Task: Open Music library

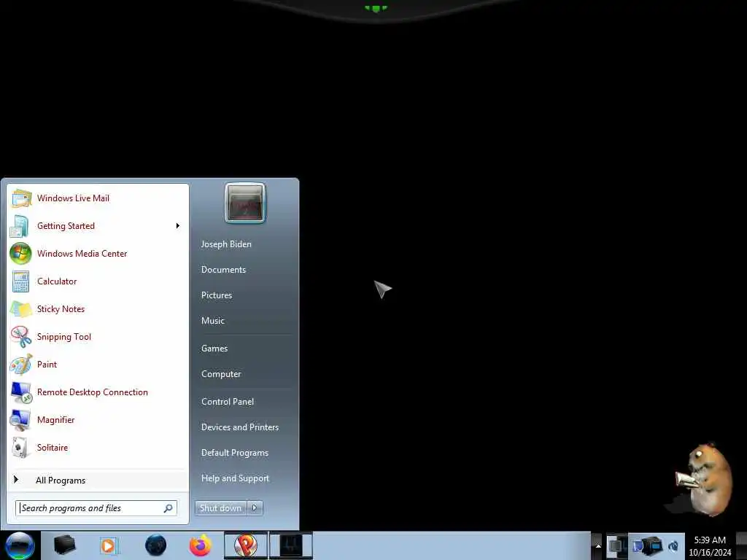Action: 213,321
